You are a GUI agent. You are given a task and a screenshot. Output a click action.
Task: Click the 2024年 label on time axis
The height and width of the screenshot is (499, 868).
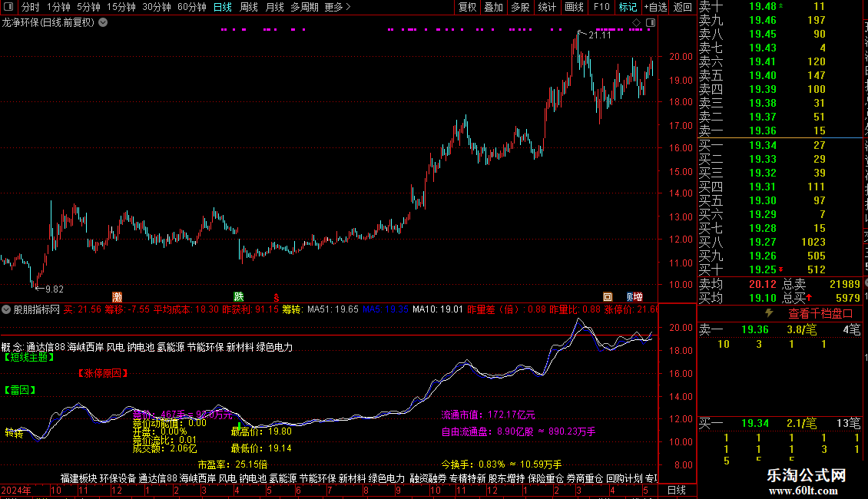pos(16,490)
